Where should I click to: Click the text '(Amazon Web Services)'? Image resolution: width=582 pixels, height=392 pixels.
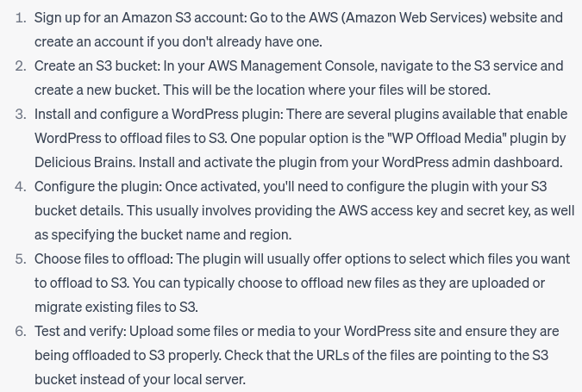click(413, 18)
